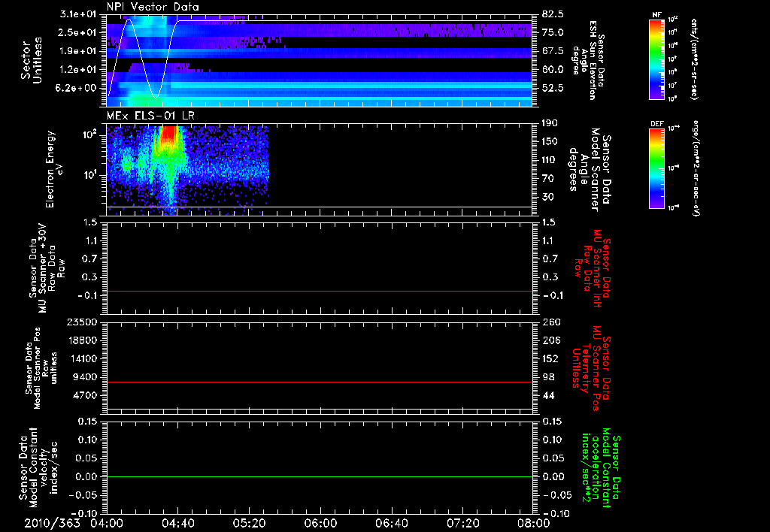The image size is (770, 532).
Task: Click the Model Scanner Angle degrees axis title
Action: (590, 170)
